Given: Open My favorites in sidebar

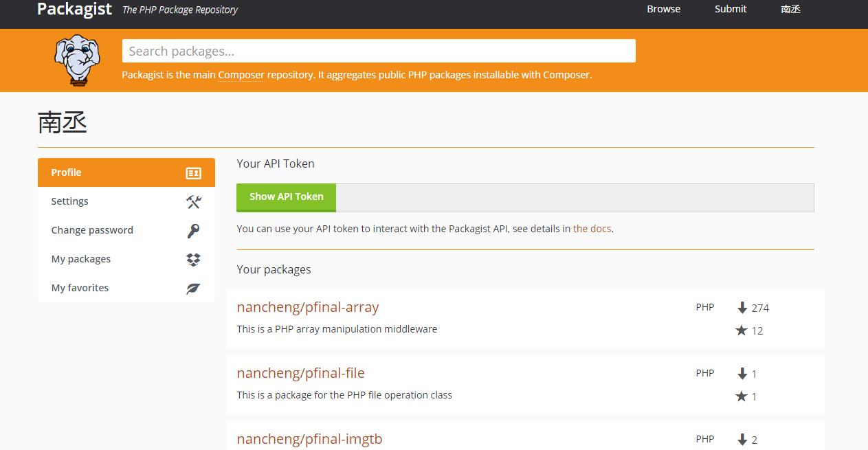Looking at the screenshot, I should (x=126, y=288).
